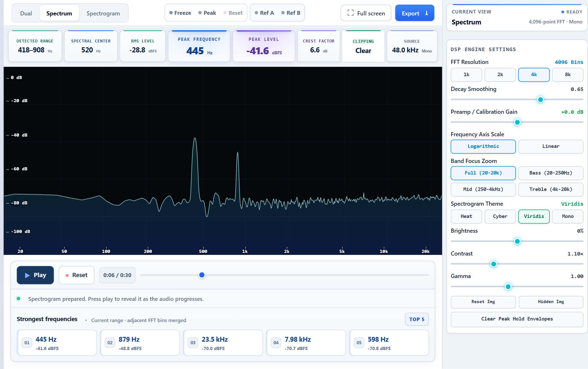Click the Preamp Calibration Gain slider handle
This screenshot has width=588, height=369.
coord(517,122)
